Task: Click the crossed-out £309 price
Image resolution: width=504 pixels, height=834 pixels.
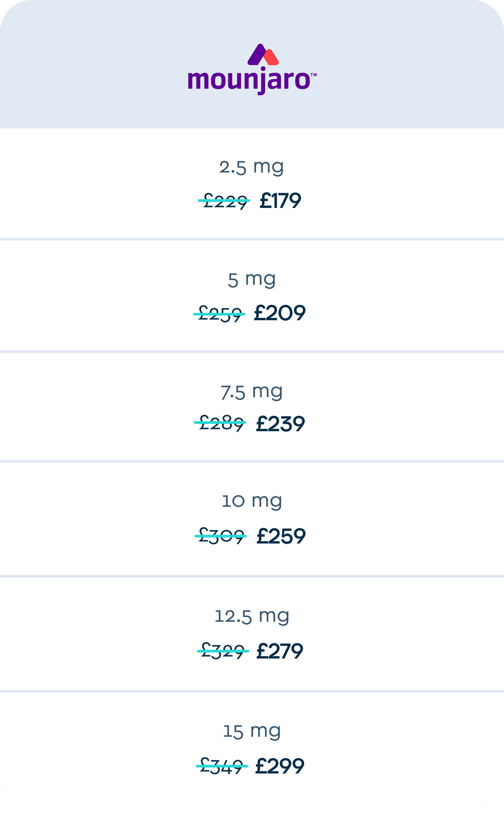Action: (221, 536)
